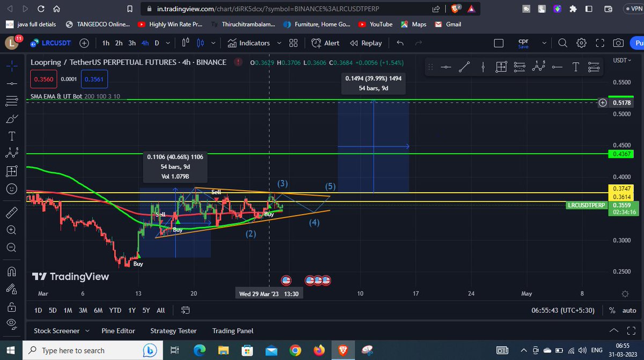644x360 pixels.
Task: Enter fullscreen mode from top toolbar
Action: [x=600, y=43]
